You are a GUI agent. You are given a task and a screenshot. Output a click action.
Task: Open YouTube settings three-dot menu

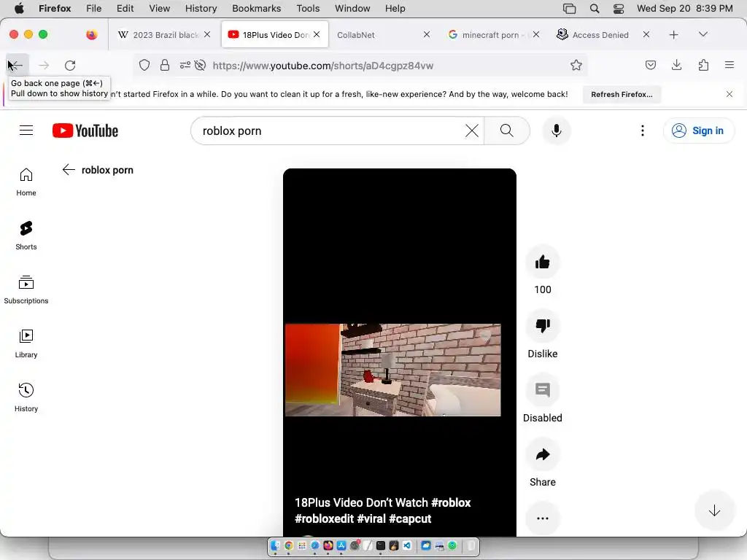point(642,131)
